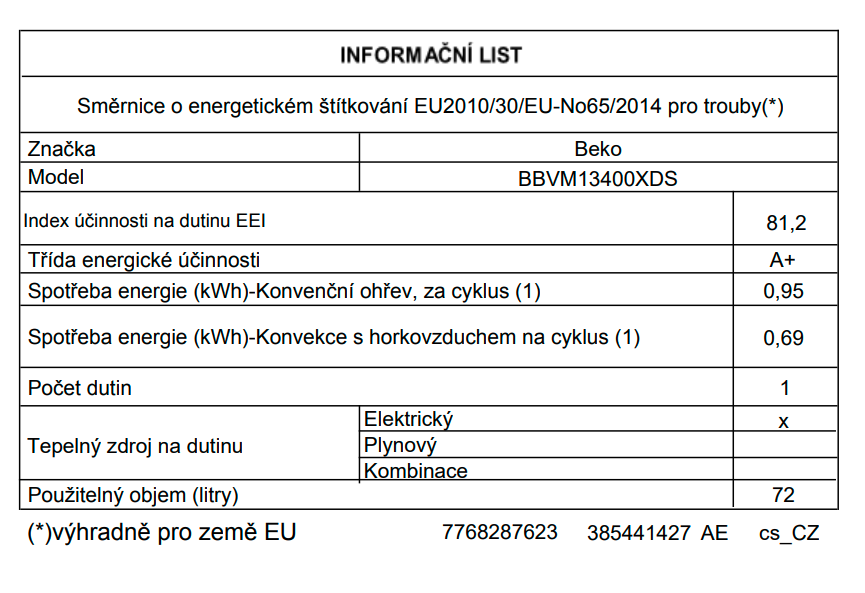Select the Značka row label
Viewport: 865px width, 593px height.
(x=62, y=150)
